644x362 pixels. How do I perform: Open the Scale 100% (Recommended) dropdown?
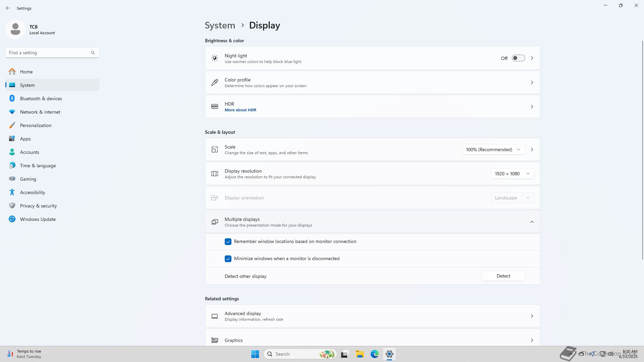pos(493,149)
